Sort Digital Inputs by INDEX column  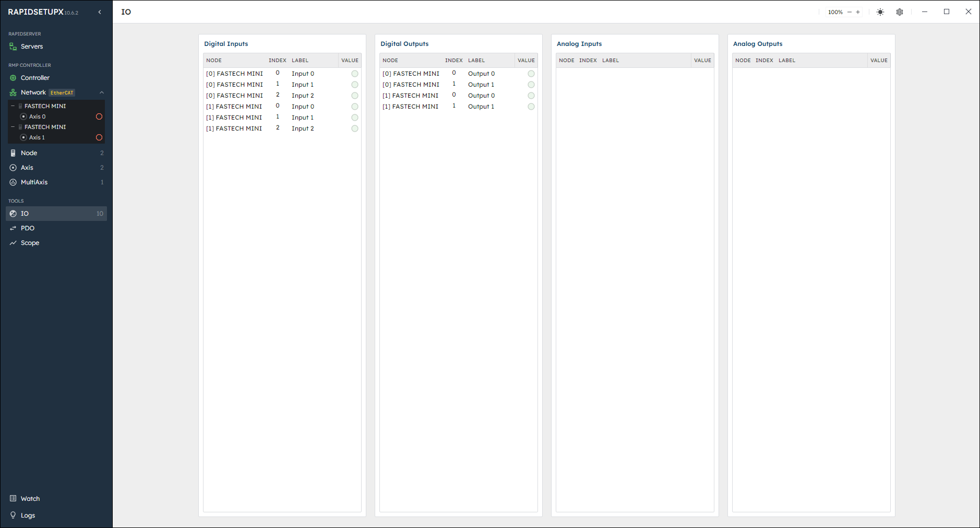[x=278, y=61]
